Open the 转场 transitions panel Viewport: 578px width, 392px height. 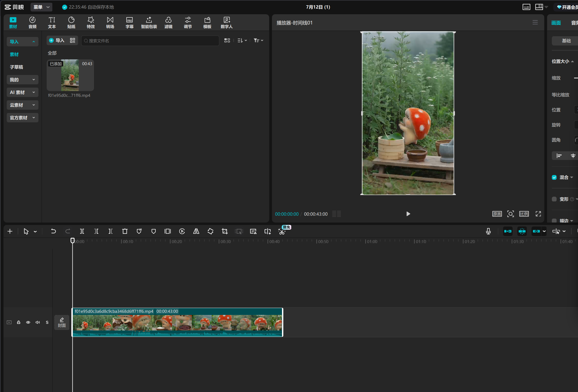pos(110,22)
